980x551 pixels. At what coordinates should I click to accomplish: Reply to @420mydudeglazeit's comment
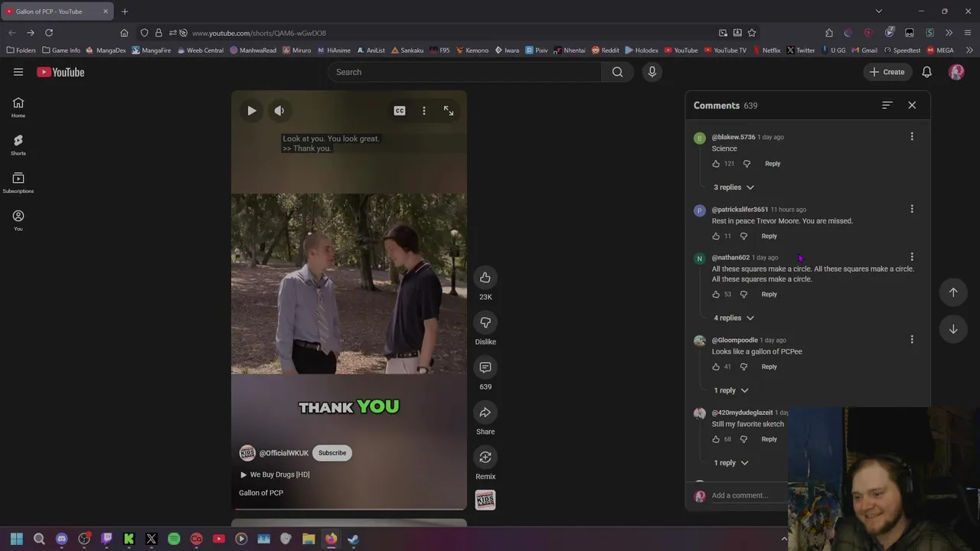click(x=769, y=439)
